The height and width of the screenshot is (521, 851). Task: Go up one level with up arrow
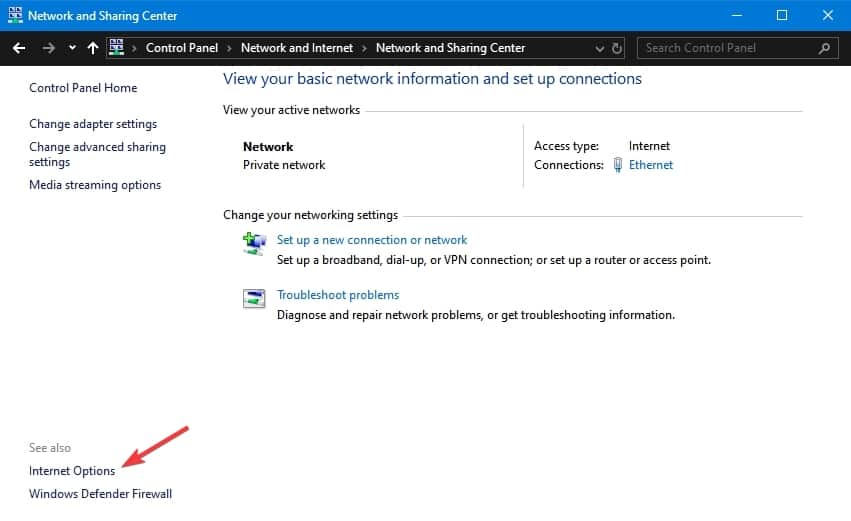point(93,48)
